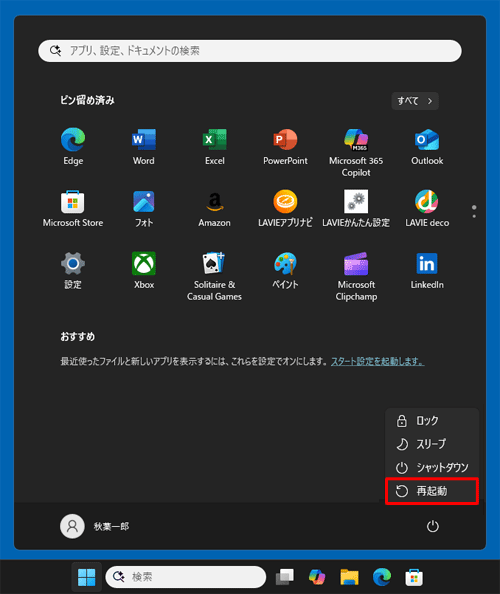
Task: Open Microsoft Store from pinned apps
Action: [x=73, y=208]
